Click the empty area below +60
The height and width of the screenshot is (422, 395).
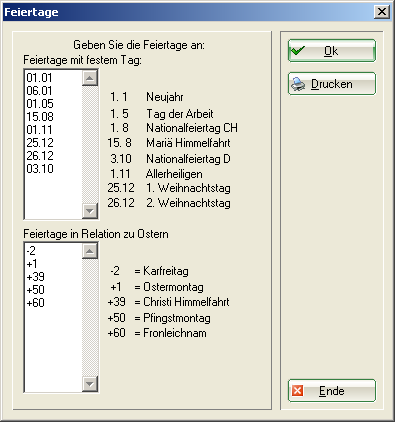pyautogui.click(x=53, y=350)
